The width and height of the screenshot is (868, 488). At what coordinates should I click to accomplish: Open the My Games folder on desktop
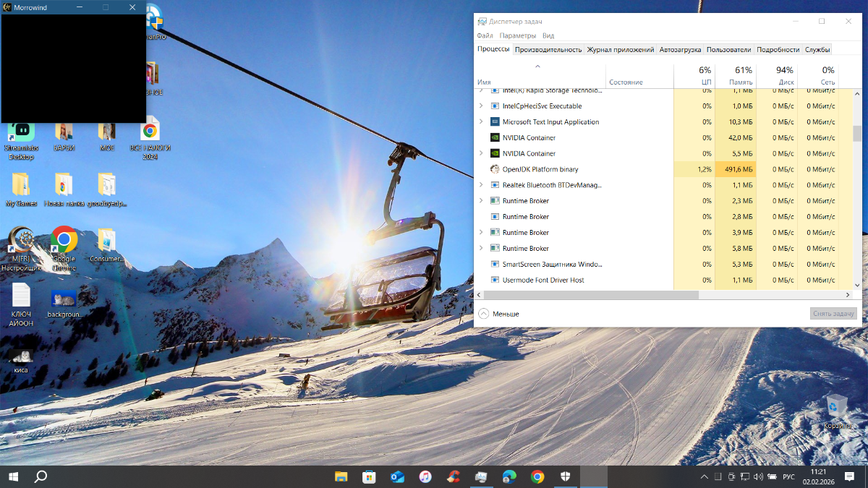coord(20,185)
